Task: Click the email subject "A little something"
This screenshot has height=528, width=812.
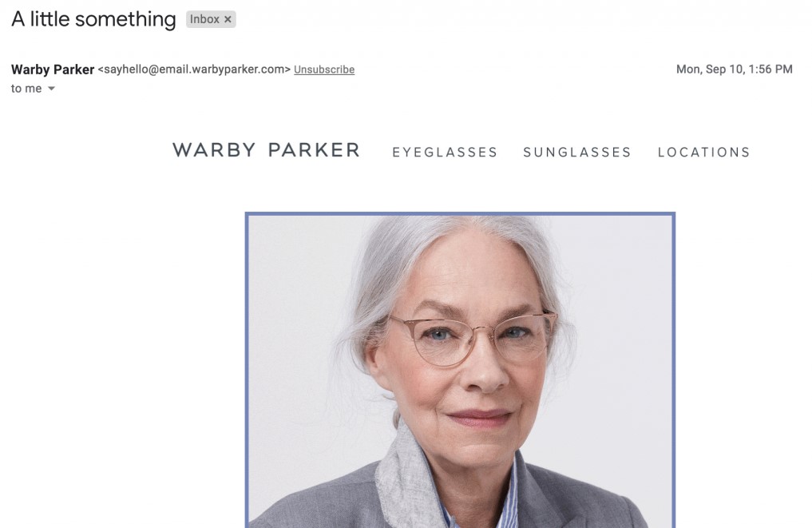Action: 93,20
